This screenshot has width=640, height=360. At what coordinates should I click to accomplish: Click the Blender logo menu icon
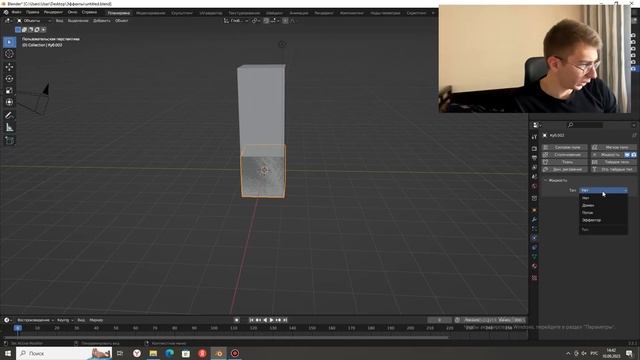tap(6, 12)
